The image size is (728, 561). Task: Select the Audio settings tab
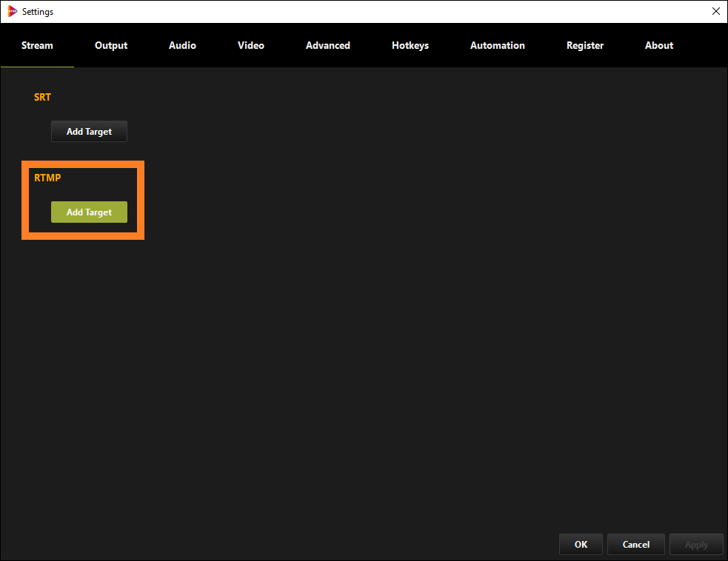(182, 45)
